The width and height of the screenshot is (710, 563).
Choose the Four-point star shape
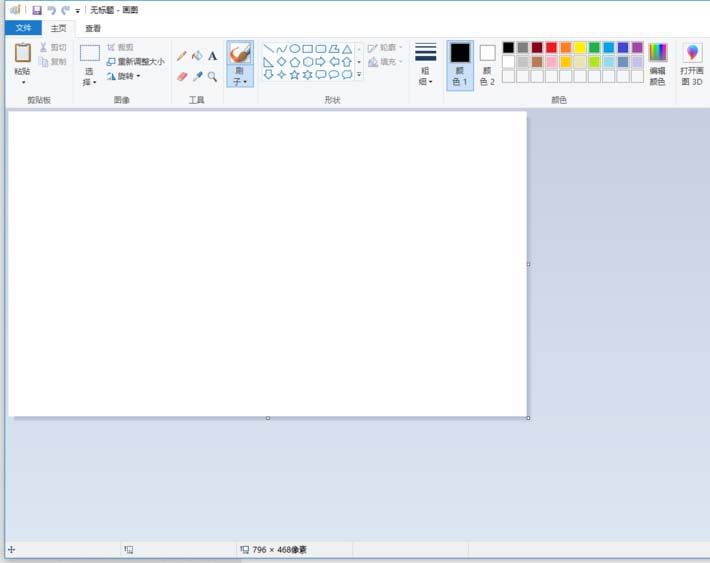pos(282,75)
